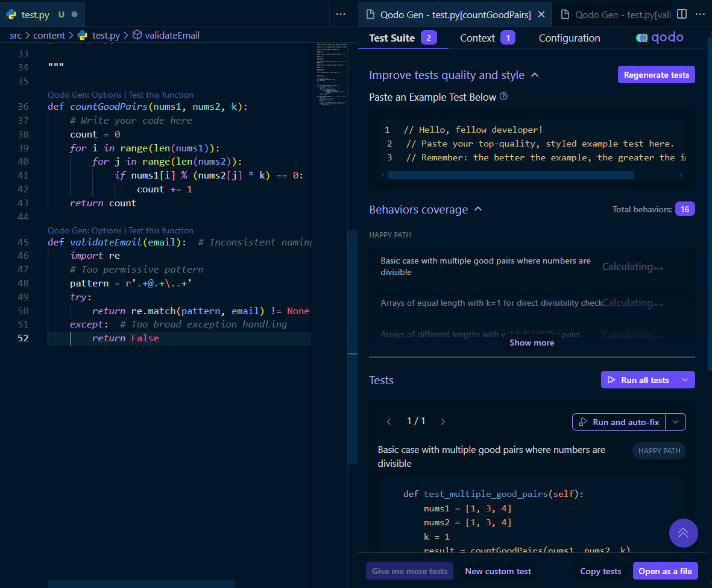Click the split editor right icon
The image size is (712, 588).
coord(682,14)
